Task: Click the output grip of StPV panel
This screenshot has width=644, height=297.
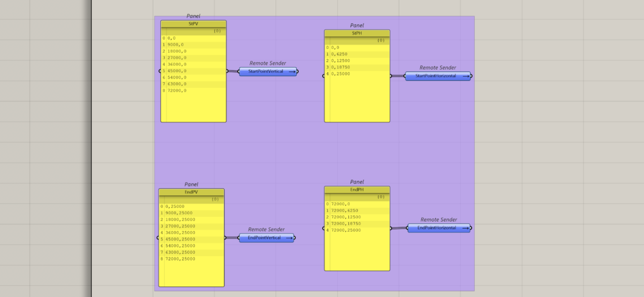Action: coord(227,72)
